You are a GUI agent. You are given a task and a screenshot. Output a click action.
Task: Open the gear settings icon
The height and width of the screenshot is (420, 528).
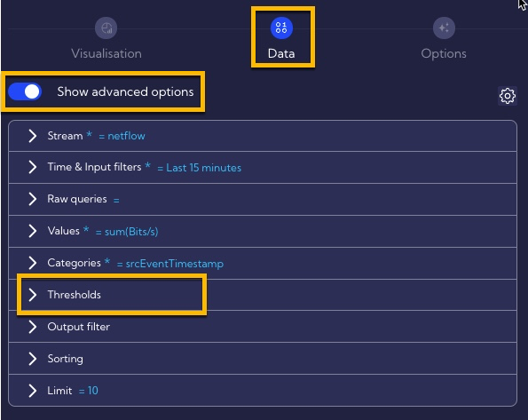(507, 96)
